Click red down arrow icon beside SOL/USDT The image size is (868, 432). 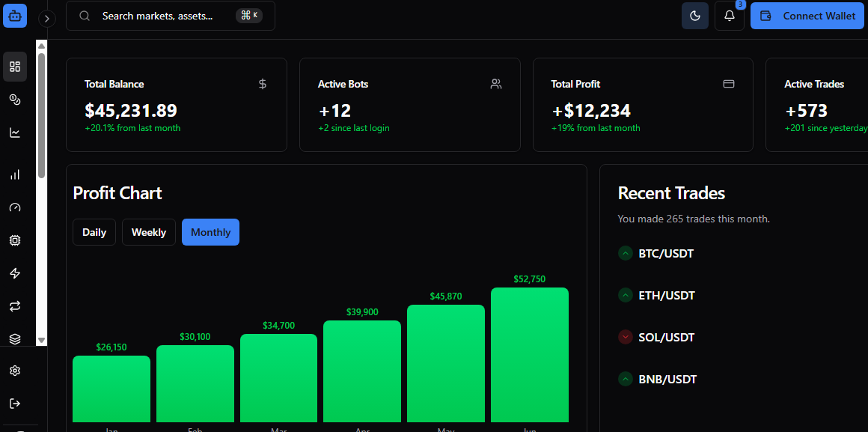click(625, 338)
